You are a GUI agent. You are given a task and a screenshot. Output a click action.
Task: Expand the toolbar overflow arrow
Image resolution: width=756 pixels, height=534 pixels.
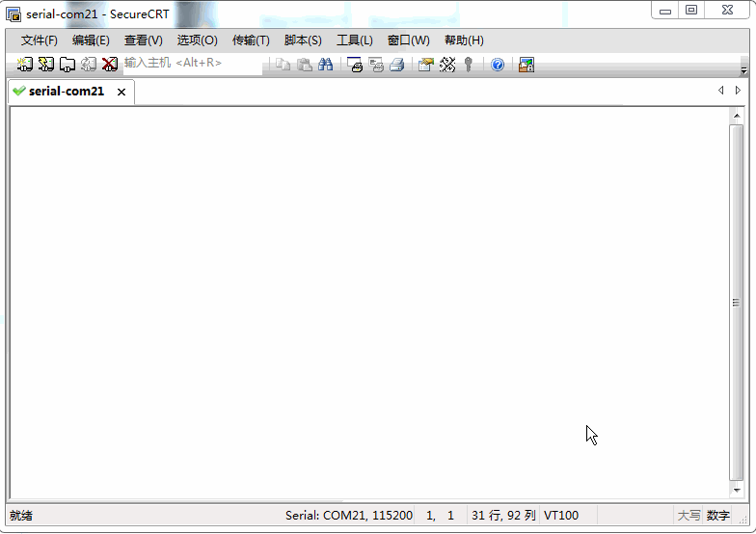click(743, 71)
